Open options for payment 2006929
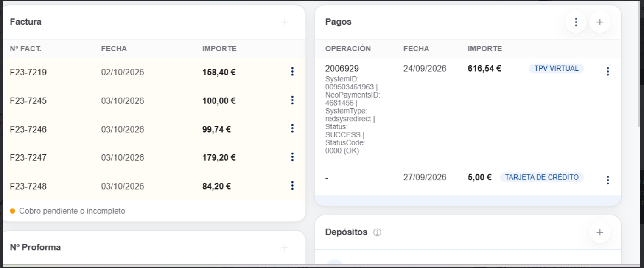Image resolution: width=644 pixels, height=268 pixels. [608, 72]
